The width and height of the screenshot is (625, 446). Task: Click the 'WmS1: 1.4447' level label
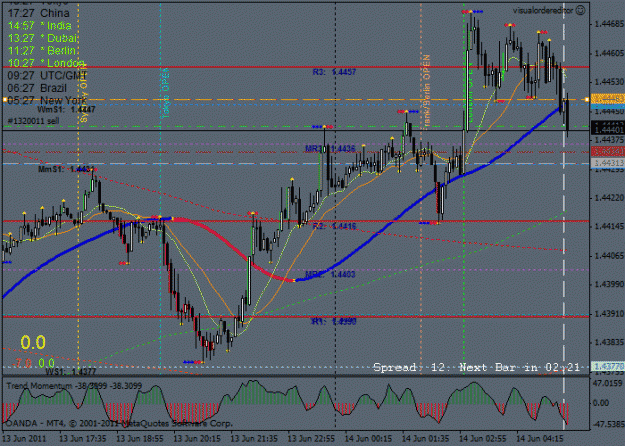coord(66,109)
